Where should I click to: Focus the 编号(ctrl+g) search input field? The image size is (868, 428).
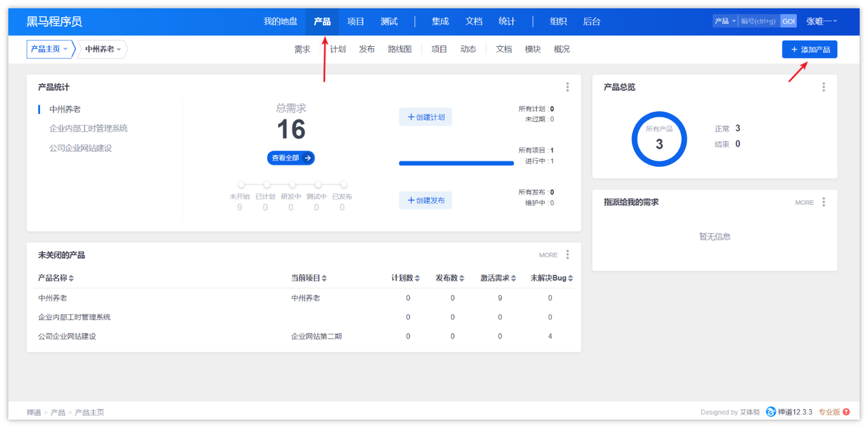[759, 22]
